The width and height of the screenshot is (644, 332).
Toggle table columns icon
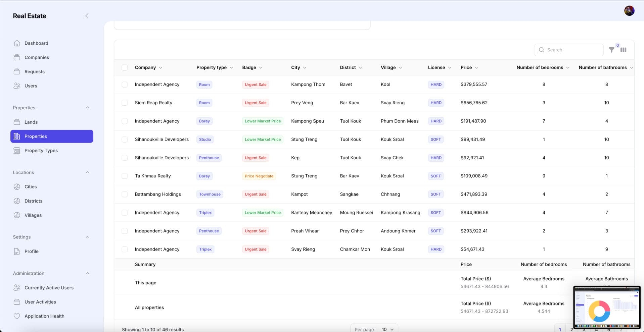[x=624, y=50]
